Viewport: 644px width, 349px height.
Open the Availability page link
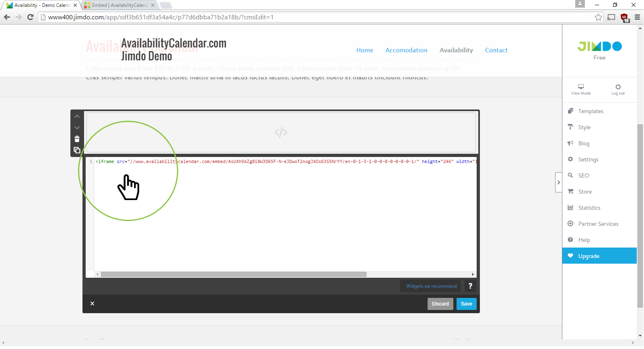456,50
